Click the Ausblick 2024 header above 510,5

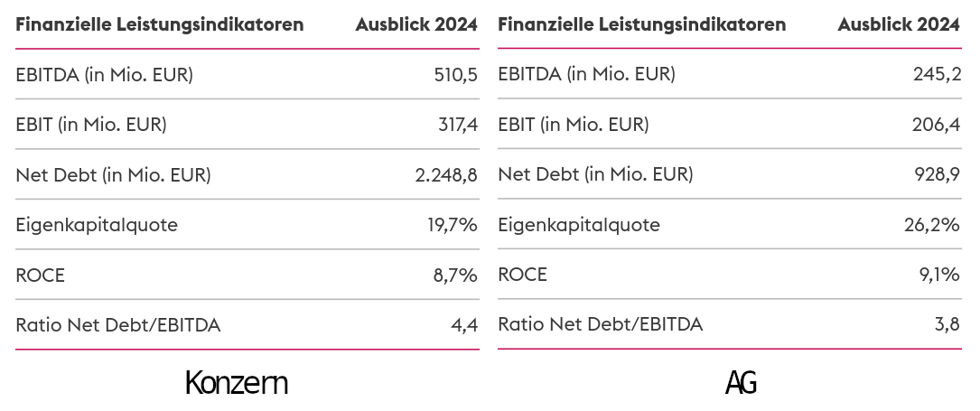click(x=416, y=25)
